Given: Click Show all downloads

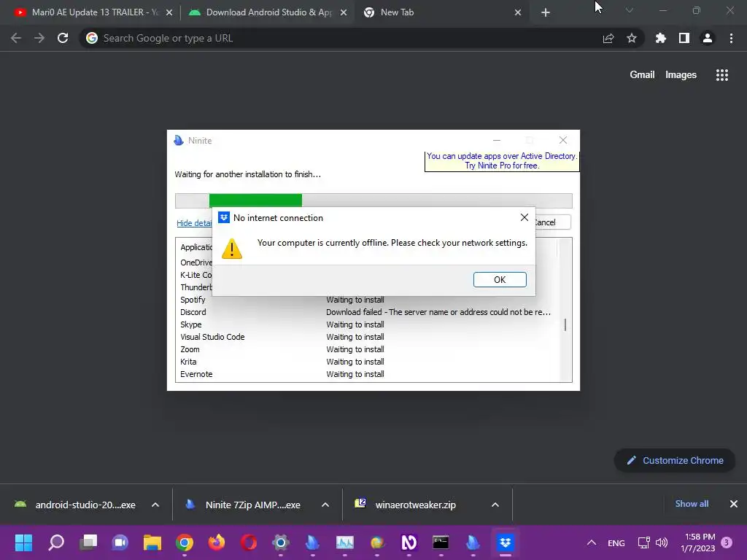Looking at the screenshot, I should pyautogui.click(x=692, y=504).
